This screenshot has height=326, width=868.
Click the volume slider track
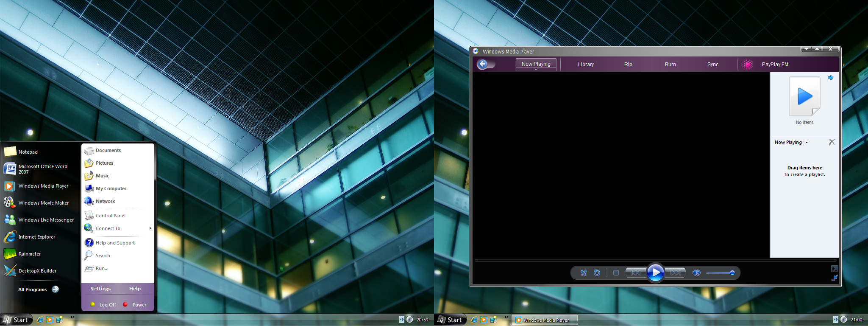pos(720,273)
